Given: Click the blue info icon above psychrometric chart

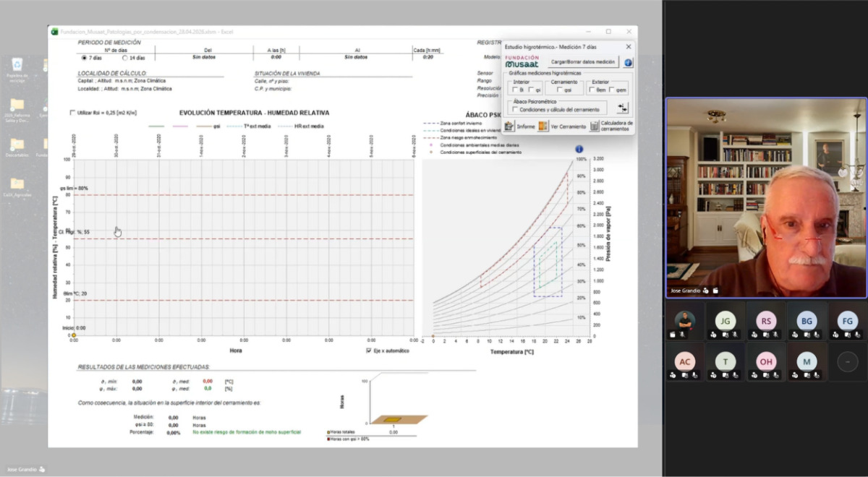Looking at the screenshot, I should [x=579, y=149].
